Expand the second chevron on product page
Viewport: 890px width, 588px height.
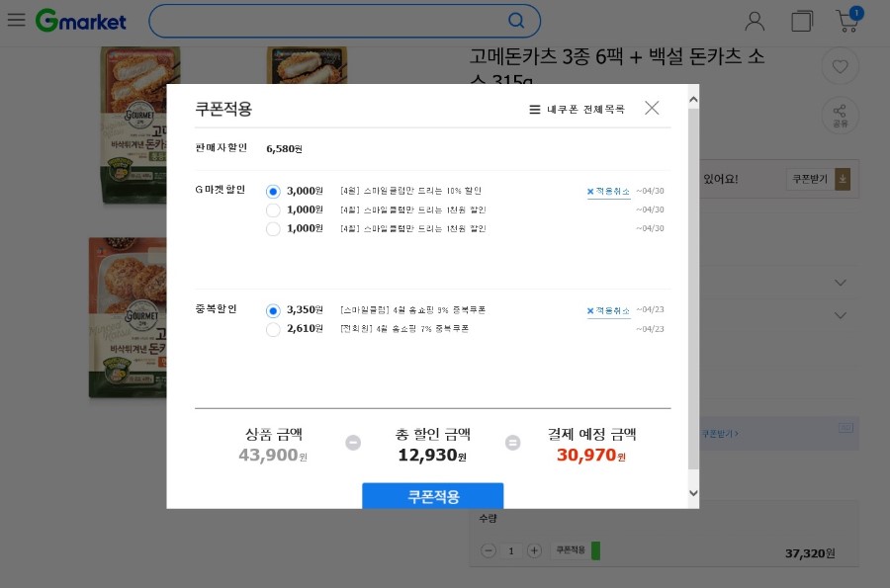point(840,315)
